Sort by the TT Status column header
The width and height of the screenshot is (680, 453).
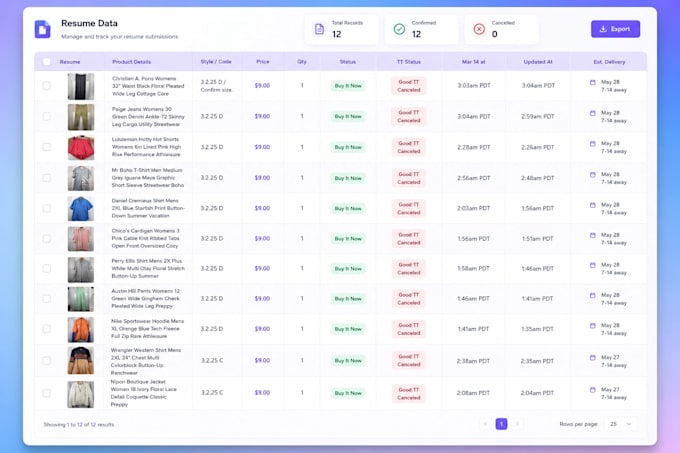click(x=409, y=62)
